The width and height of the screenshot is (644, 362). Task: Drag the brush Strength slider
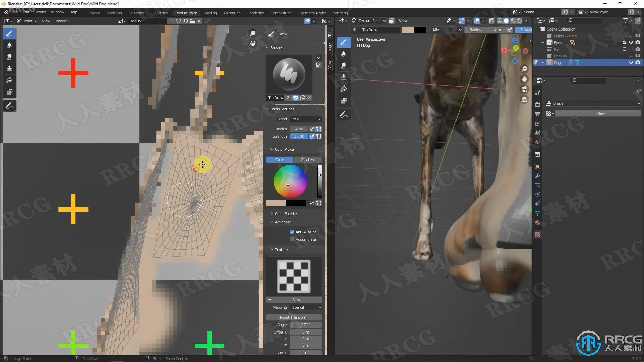tap(300, 136)
